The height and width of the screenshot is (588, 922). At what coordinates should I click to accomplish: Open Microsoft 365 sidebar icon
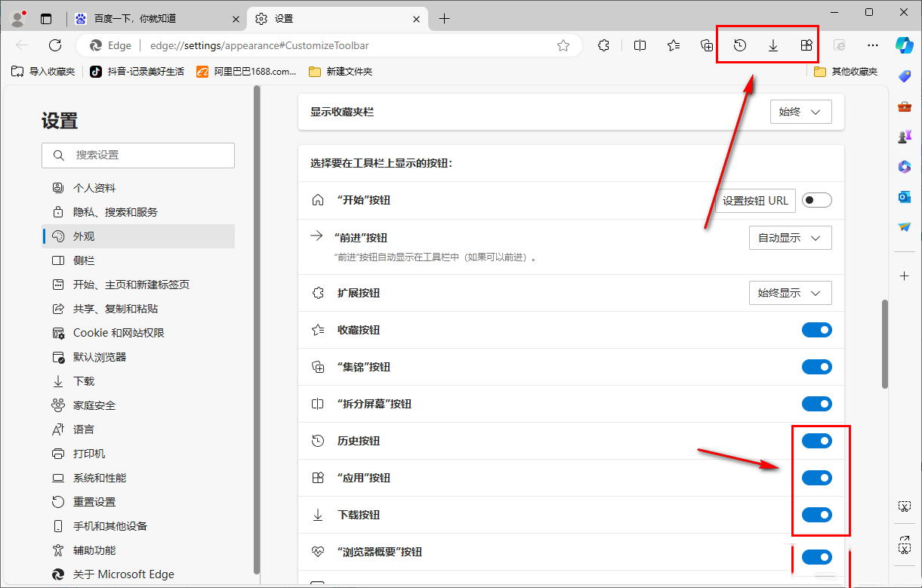[x=905, y=167]
